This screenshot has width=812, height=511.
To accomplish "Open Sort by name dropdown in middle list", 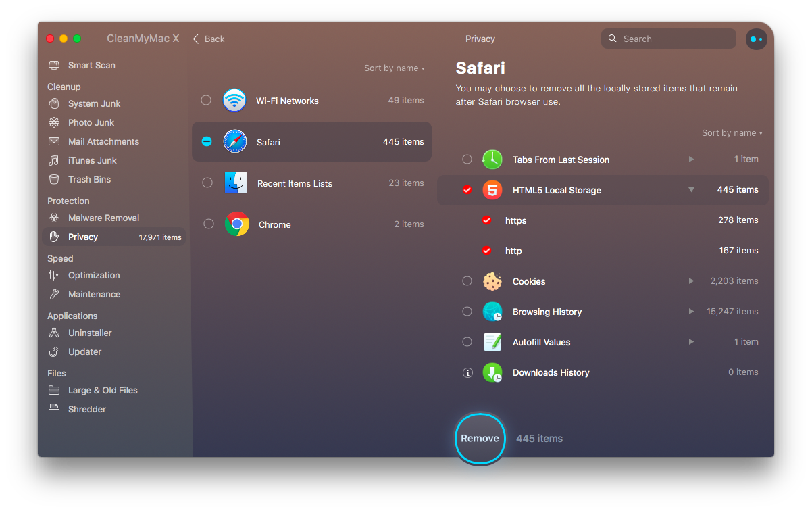I will click(394, 68).
